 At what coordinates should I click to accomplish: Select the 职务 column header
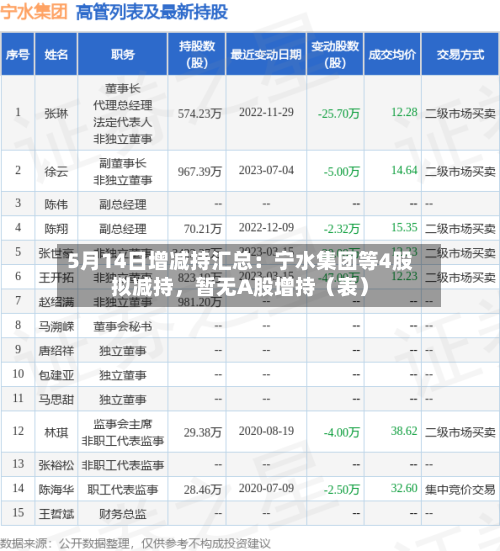[123, 54]
